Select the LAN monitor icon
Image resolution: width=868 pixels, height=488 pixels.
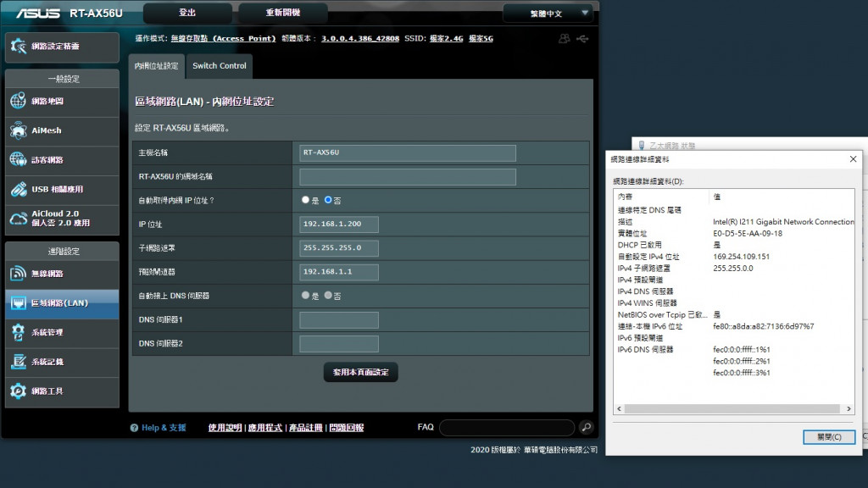point(18,303)
